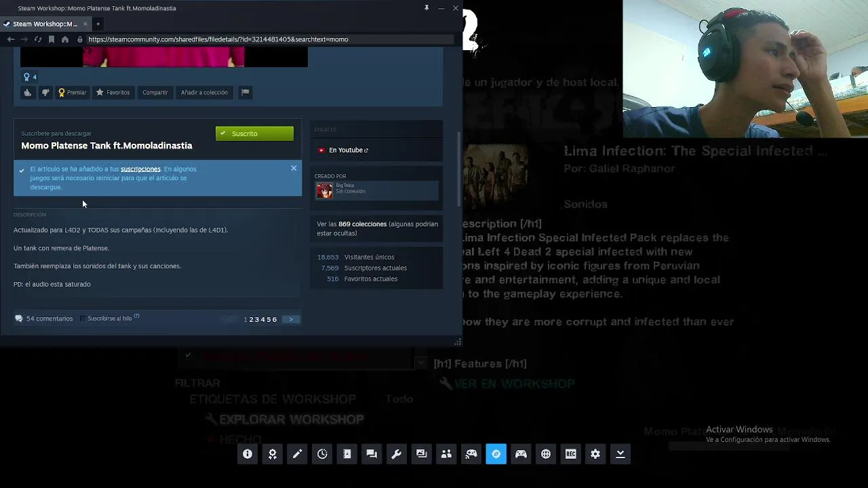Go to comments page 3
The width and height of the screenshot is (868, 488).
pos(257,319)
